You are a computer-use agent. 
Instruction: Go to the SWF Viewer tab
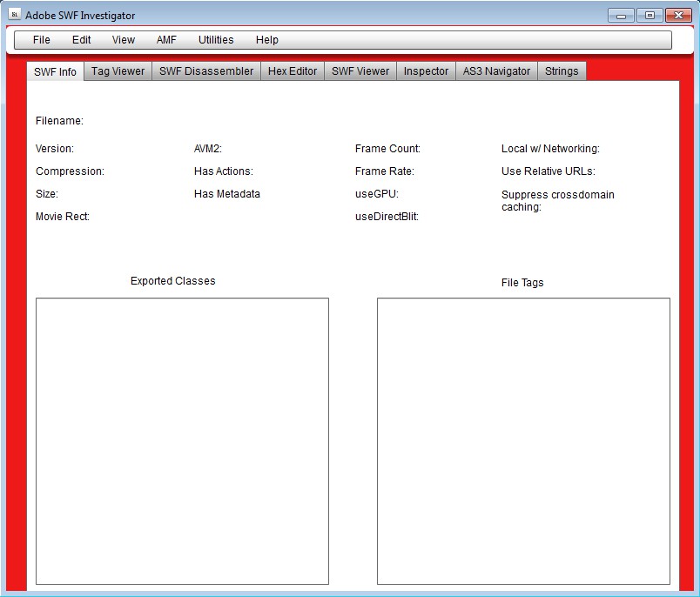[x=360, y=71]
